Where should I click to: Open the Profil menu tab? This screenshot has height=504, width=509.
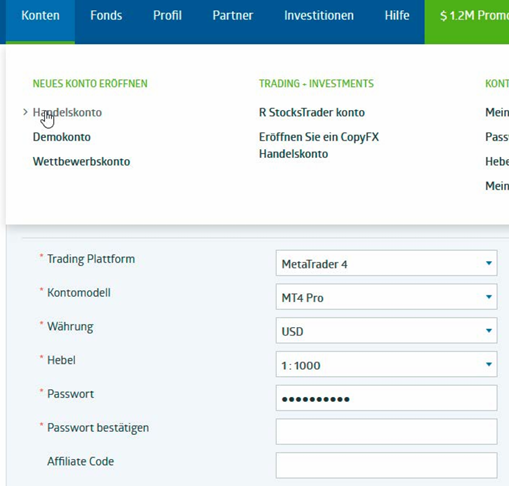[x=167, y=16]
